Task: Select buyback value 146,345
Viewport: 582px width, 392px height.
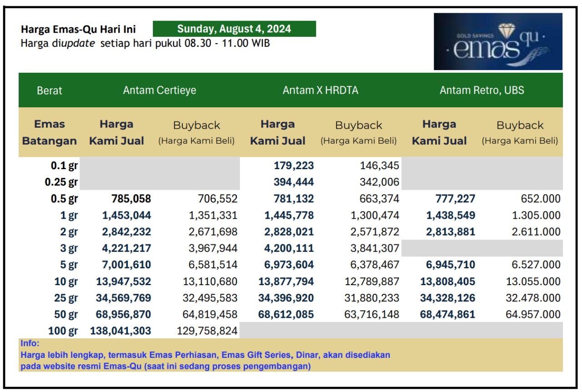Action: pyautogui.click(x=379, y=166)
